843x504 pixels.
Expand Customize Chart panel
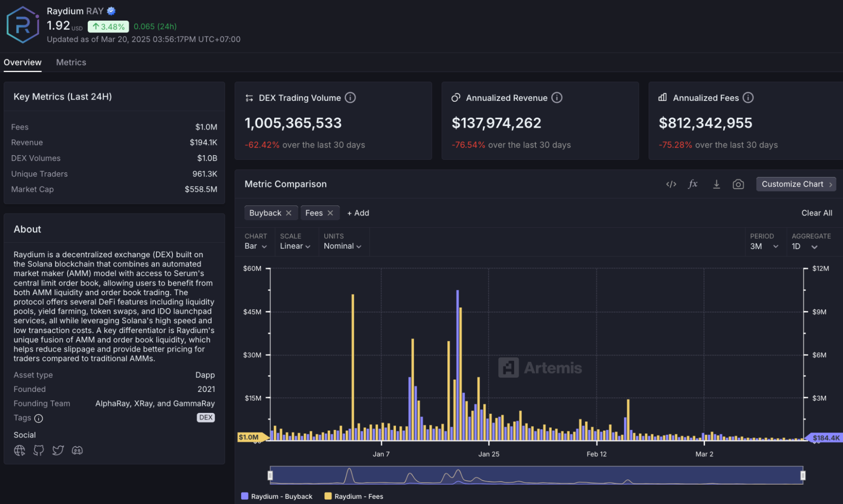(796, 184)
